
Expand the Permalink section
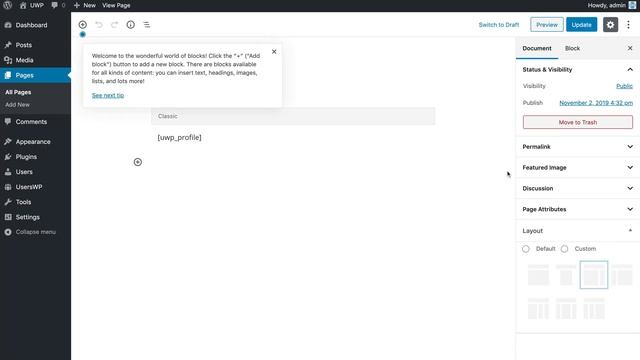pos(578,147)
